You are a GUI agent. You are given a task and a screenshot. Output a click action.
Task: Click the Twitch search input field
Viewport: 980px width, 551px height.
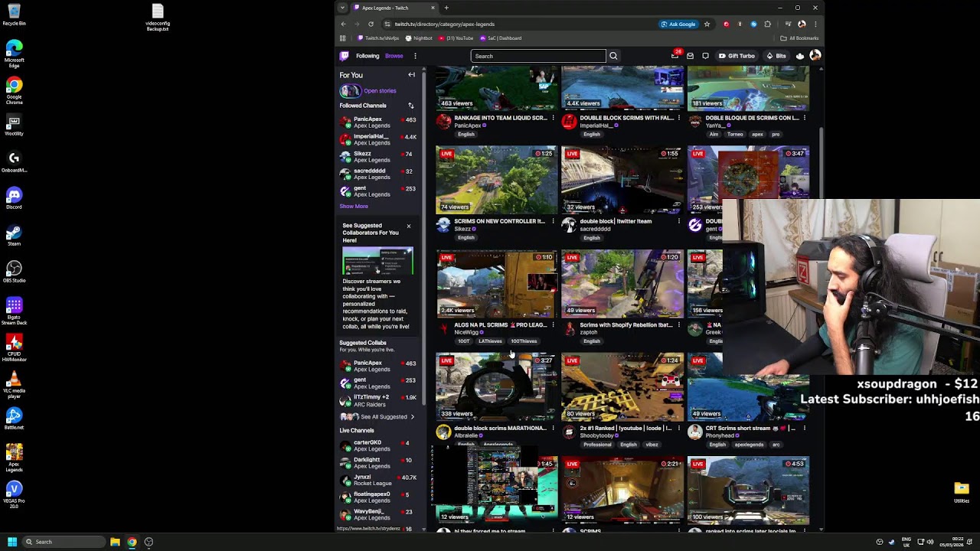[x=538, y=56]
